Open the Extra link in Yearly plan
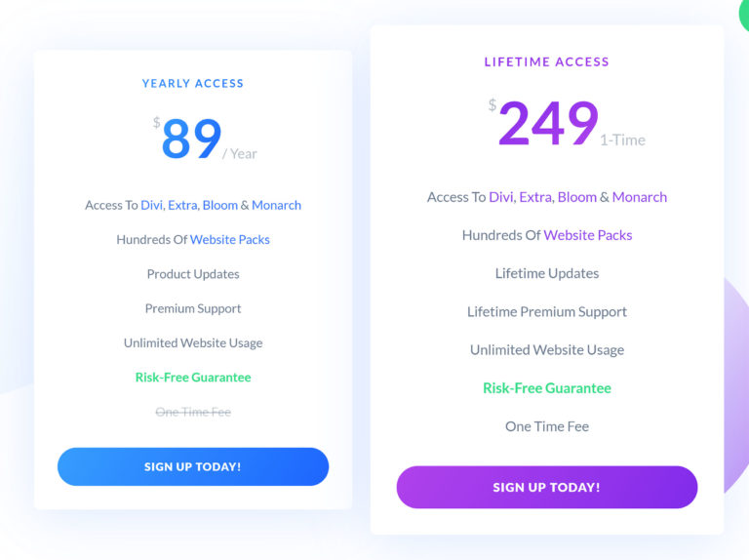749x560 pixels. [x=182, y=205]
